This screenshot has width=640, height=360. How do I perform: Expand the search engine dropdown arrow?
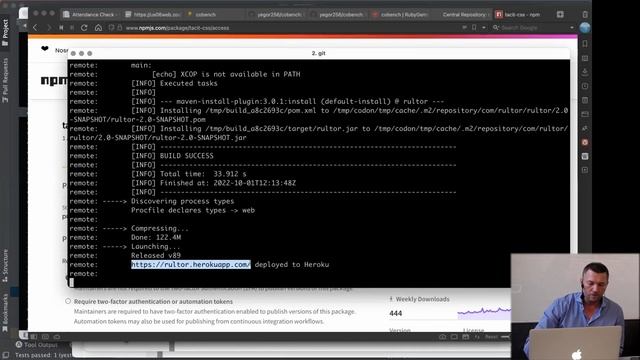tap(572, 28)
